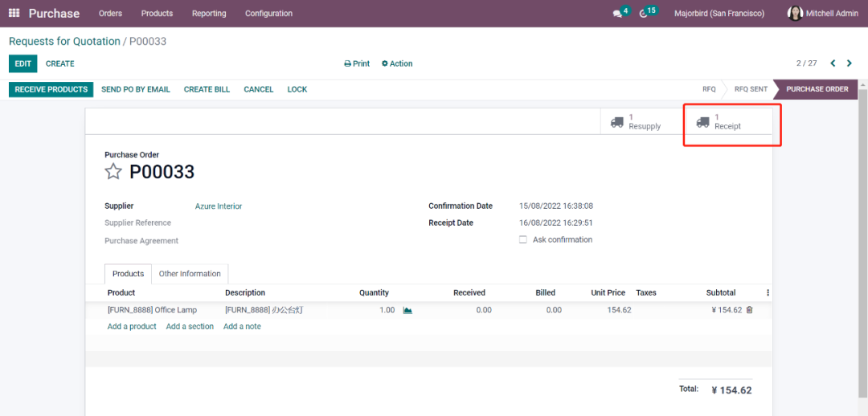Switch to the Other Information tab
This screenshot has height=416, width=868.
[190, 274]
